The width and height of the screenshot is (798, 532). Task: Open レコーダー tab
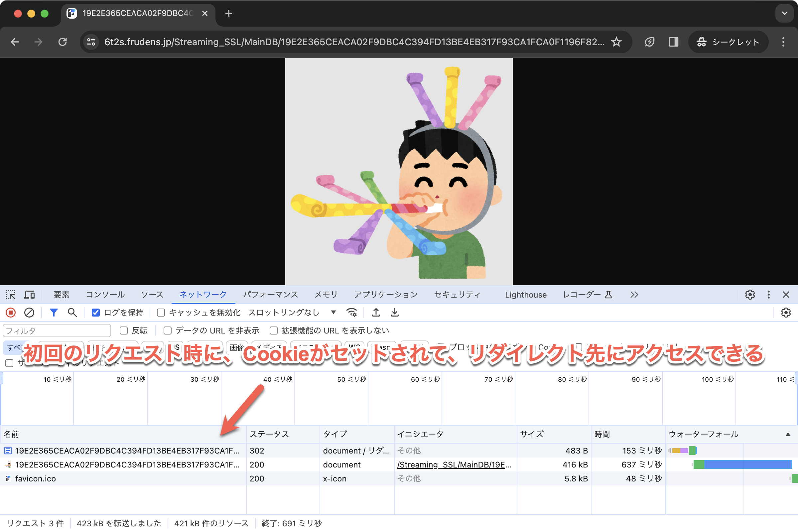[x=587, y=295]
